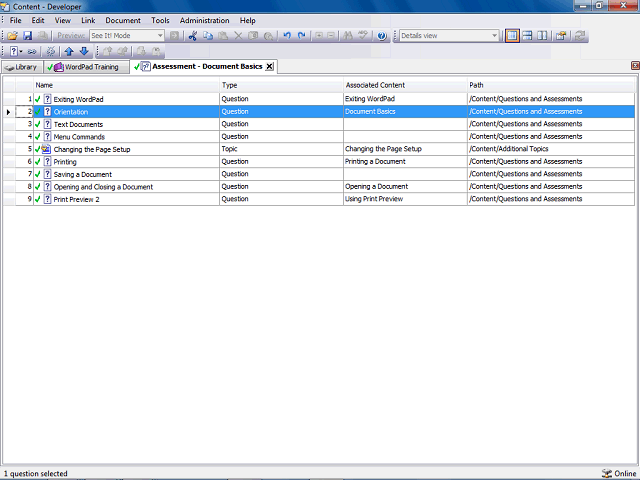
Task: Click the Cut scissors icon
Action: click(x=192, y=36)
